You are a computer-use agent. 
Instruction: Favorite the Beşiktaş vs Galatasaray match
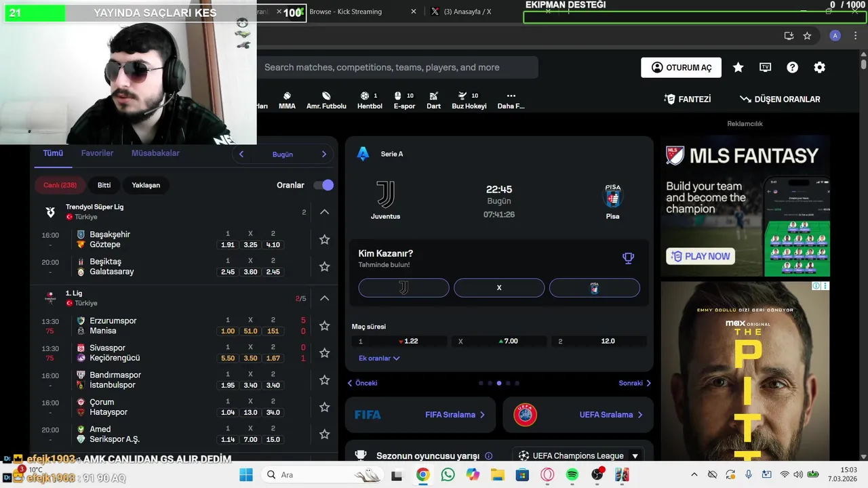(x=324, y=266)
